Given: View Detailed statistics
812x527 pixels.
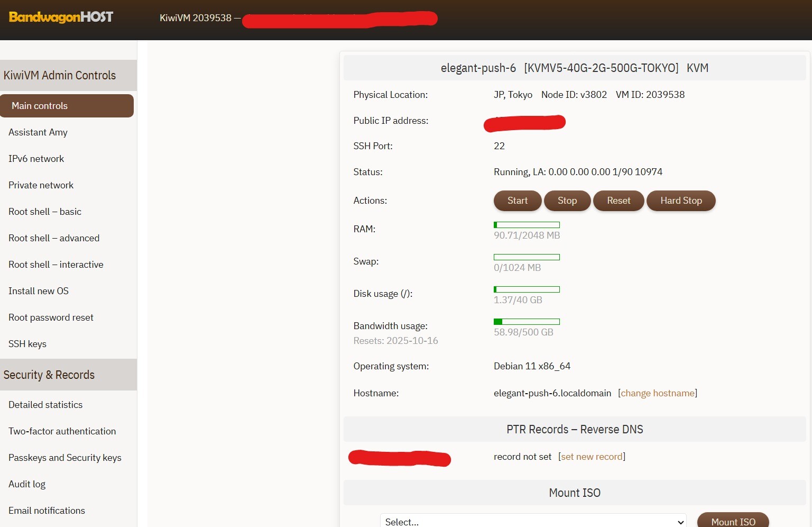Looking at the screenshot, I should point(45,405).
